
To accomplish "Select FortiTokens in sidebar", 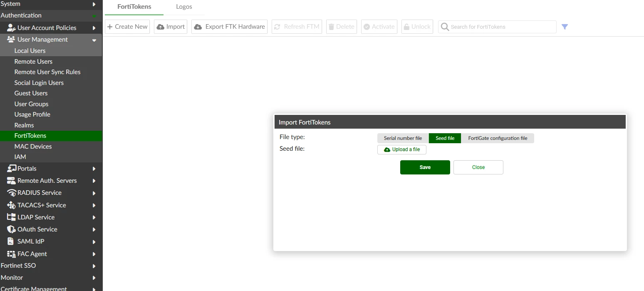I will click(51, 136).
